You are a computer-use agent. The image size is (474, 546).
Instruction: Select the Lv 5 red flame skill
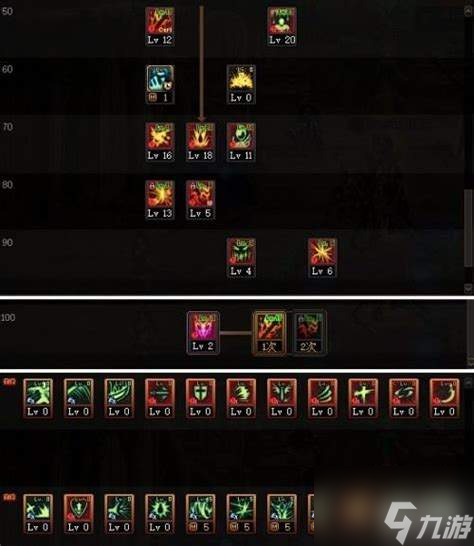point(201,200)
